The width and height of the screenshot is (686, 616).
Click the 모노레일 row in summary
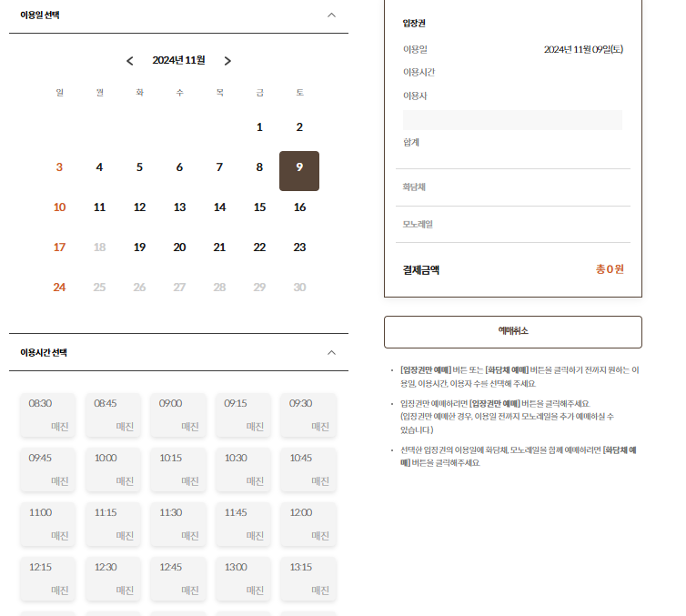pyautogui.click(x=513, y=225)
